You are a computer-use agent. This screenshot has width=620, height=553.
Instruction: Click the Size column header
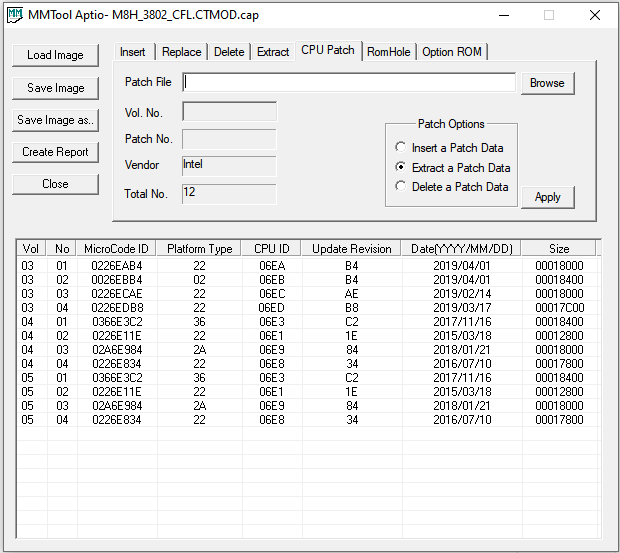(x=559, y=249)
